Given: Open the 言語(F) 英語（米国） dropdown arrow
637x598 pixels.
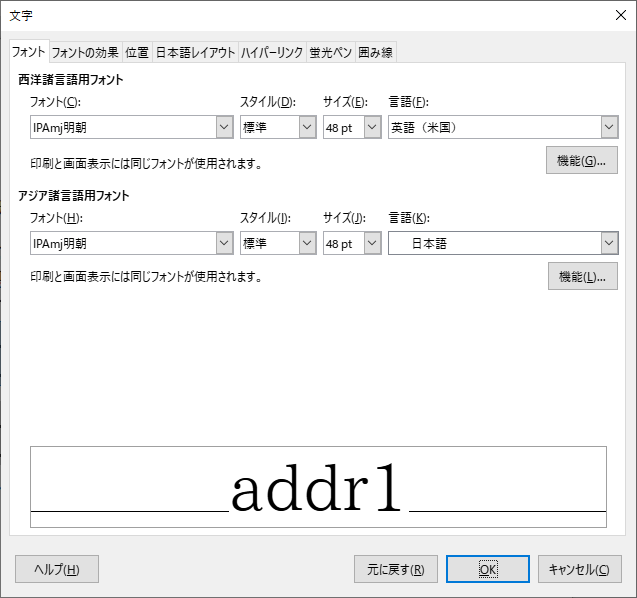Looking at the screenshot, I should point(609,127).
